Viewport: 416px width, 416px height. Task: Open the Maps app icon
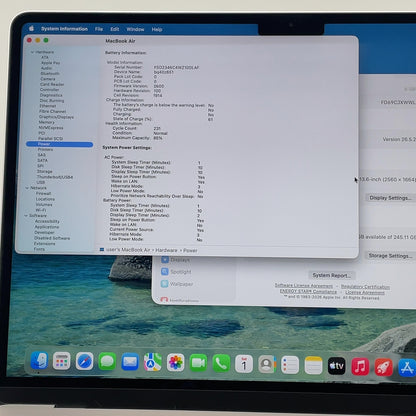(x=153, y=362)
